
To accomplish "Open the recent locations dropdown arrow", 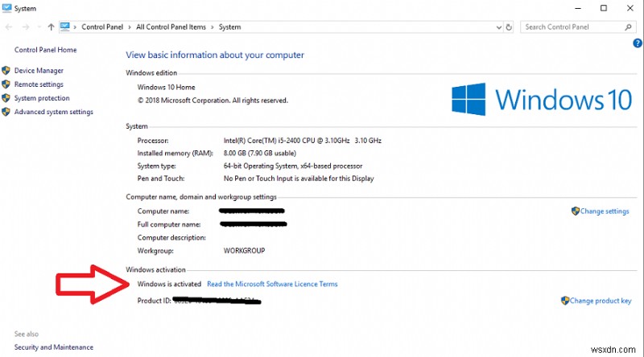I will click(x=39, y=27).
